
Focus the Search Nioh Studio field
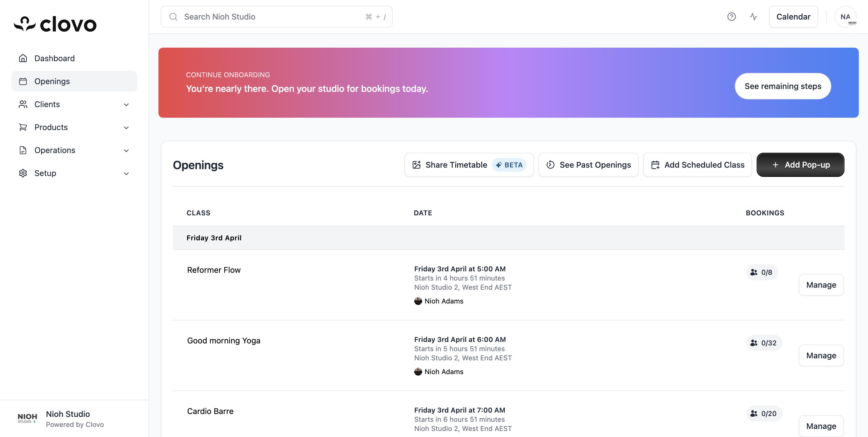tap(276, 17)
